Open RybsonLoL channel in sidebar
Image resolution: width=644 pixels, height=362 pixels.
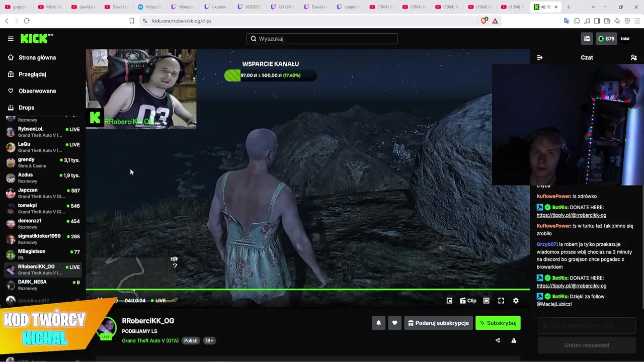tap(43, 132)
